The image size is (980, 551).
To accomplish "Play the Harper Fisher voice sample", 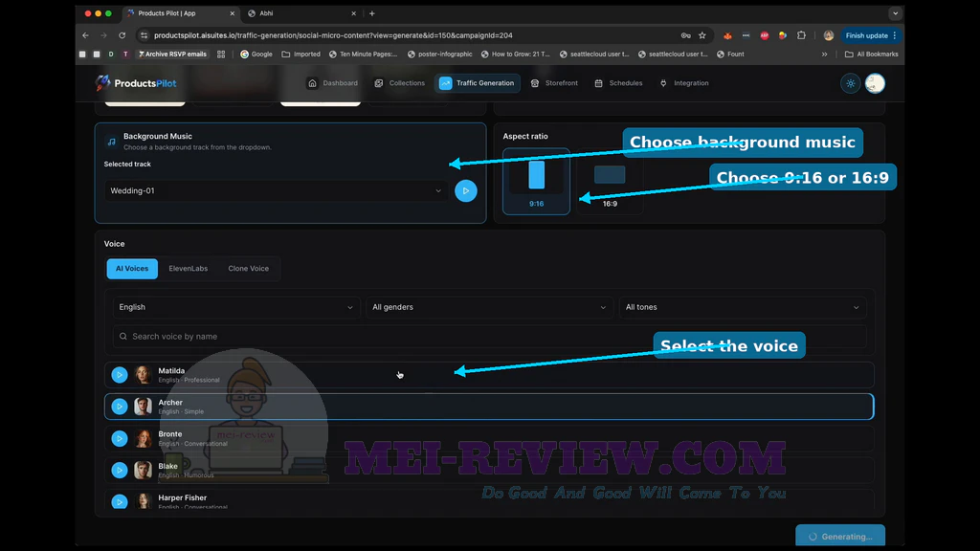I will (x=120, y=501).
